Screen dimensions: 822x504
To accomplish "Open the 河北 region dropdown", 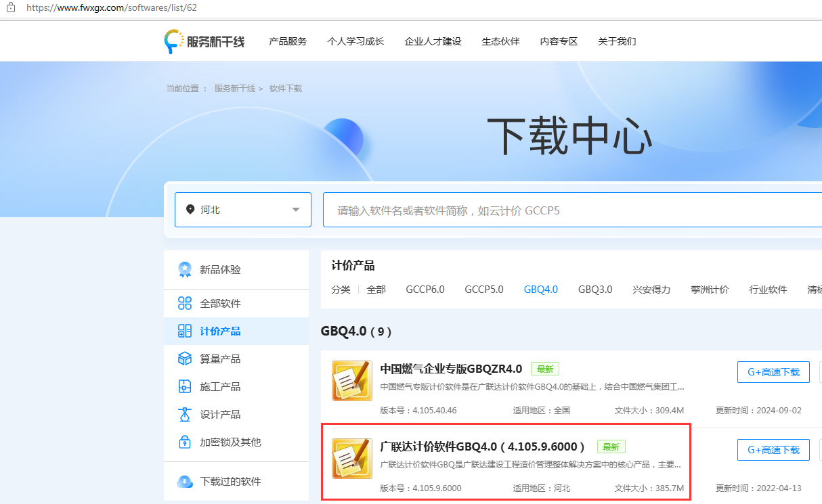I will coord(243,210).
